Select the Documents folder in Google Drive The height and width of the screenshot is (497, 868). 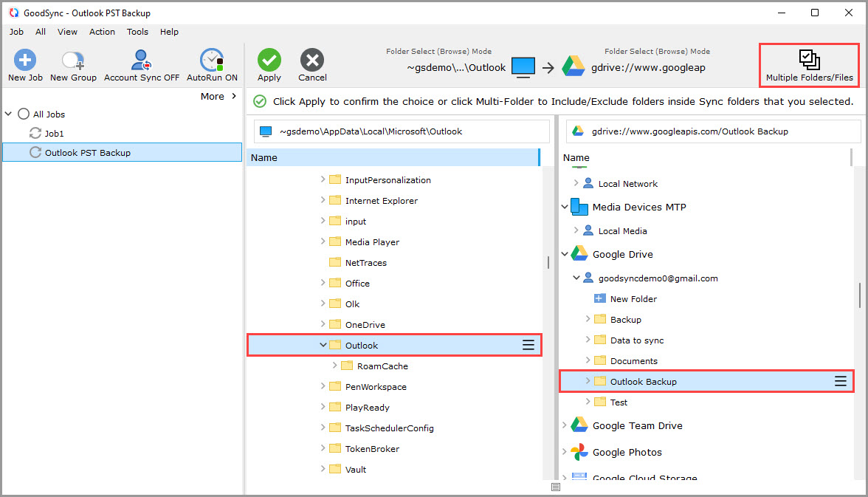pos(634,360)
